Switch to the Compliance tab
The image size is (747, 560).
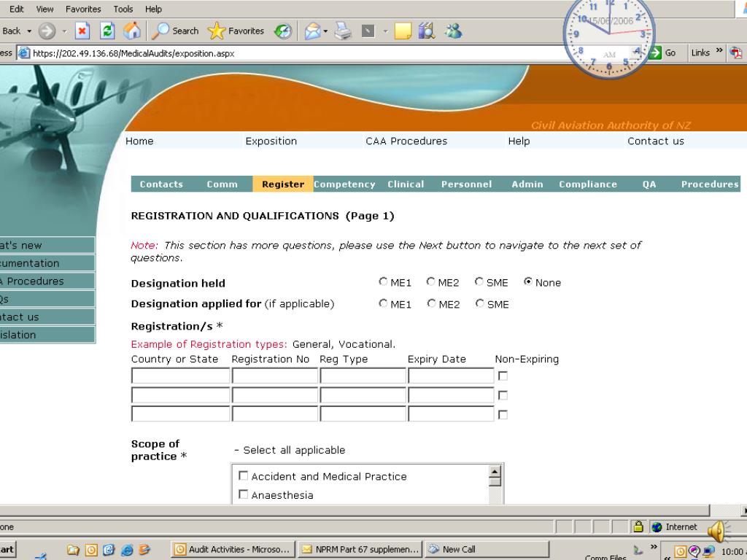(588, 184)
